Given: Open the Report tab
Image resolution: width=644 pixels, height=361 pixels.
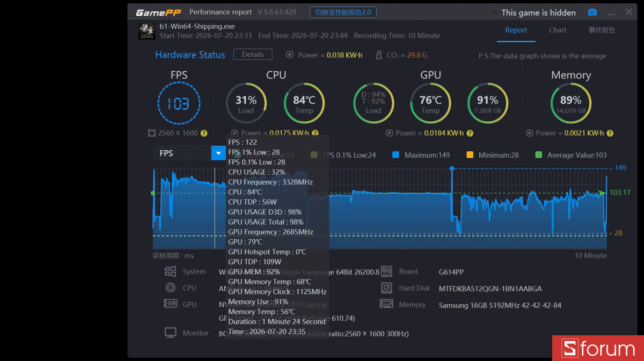Looking at the screenshot, I should pyautogui.click(x=516, y=30).
